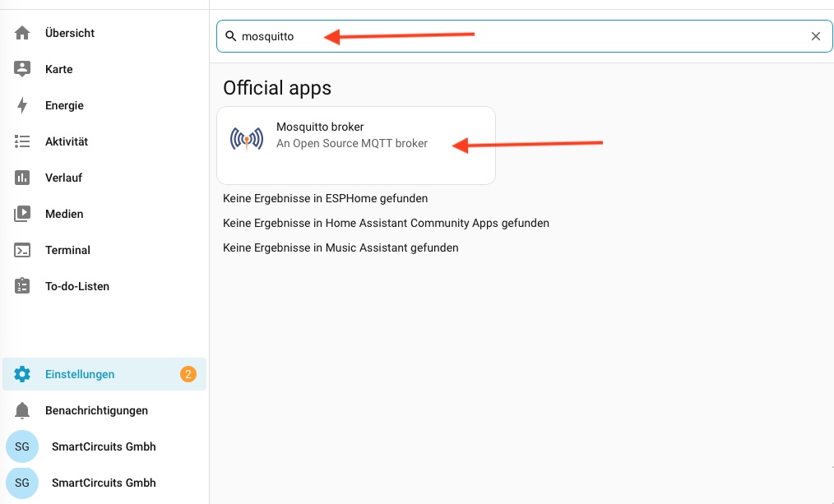This screenshot has width=834, height=504.
Task: Open the Terminal sidebar entry
Action: (104, 250)
